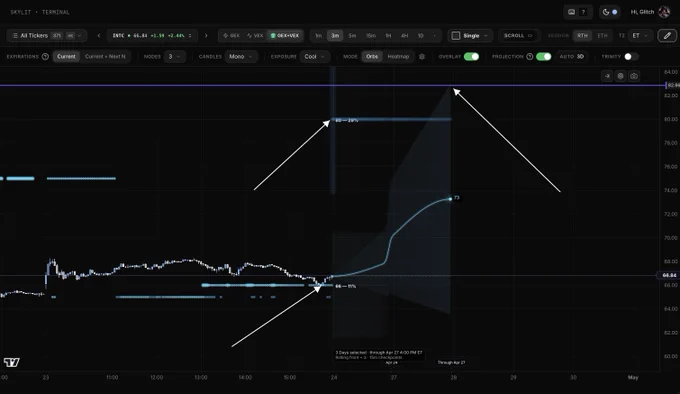Screen dimensions: 680x394
Task: Go to the next ticker with right chevron
Action: click(x=206, y=36)
